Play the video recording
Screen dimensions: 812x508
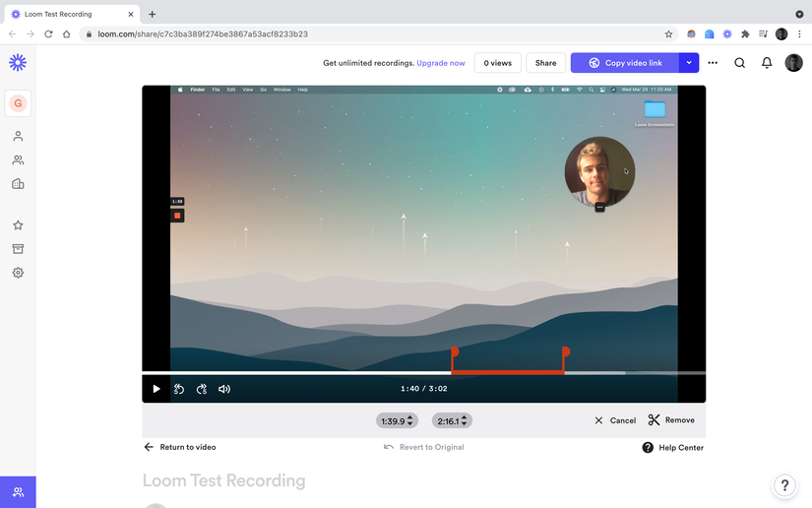156,389
